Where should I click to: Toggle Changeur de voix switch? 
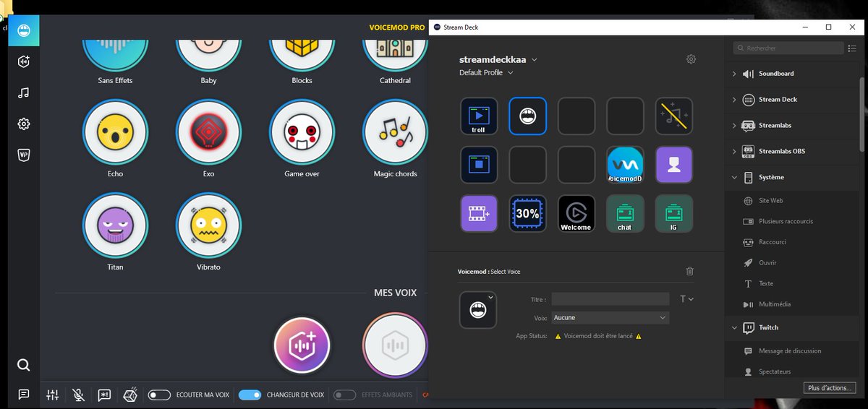[x=250, y=395]
